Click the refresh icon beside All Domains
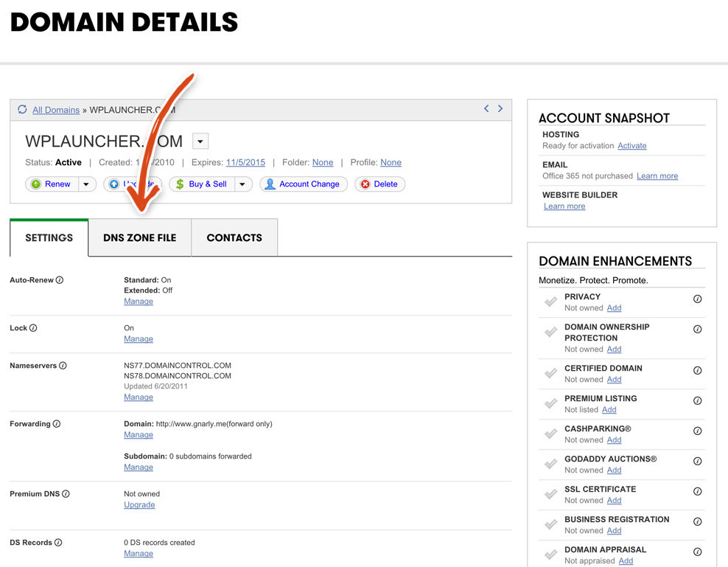 pos(22,109)
